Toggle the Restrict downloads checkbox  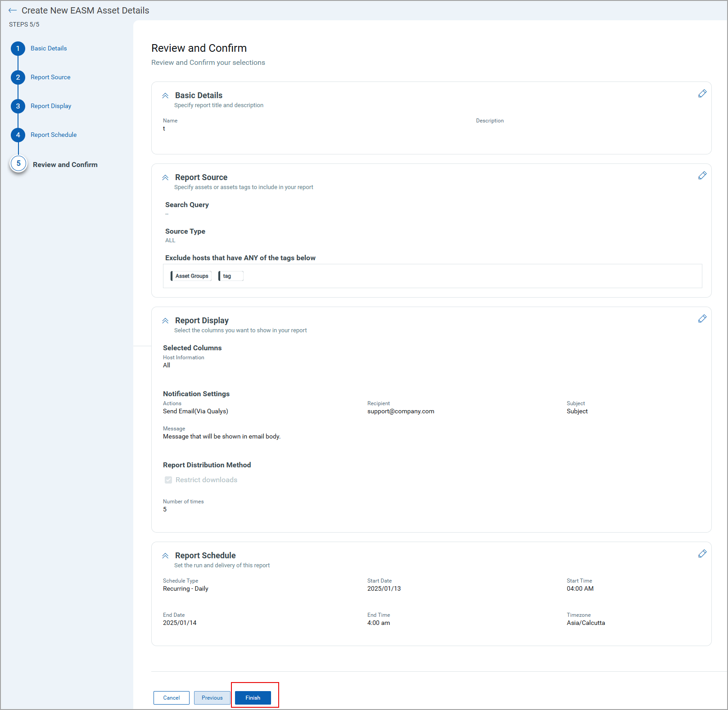tap(168, 480)
